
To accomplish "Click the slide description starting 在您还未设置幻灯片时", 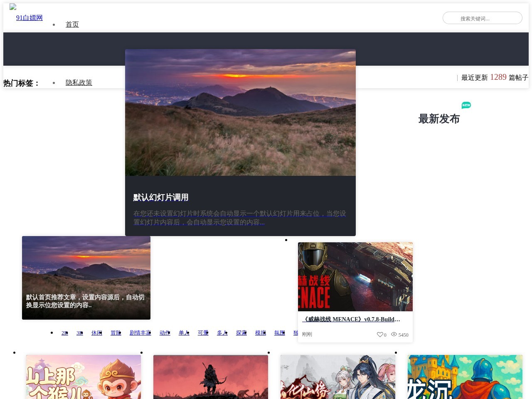I will [240, 218].
